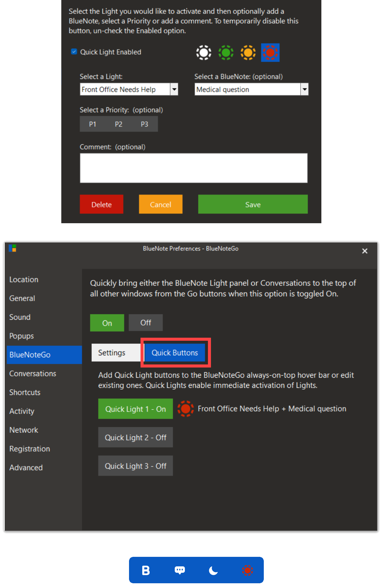
Task: Select the red light color icon
Action: pos(270,52)
